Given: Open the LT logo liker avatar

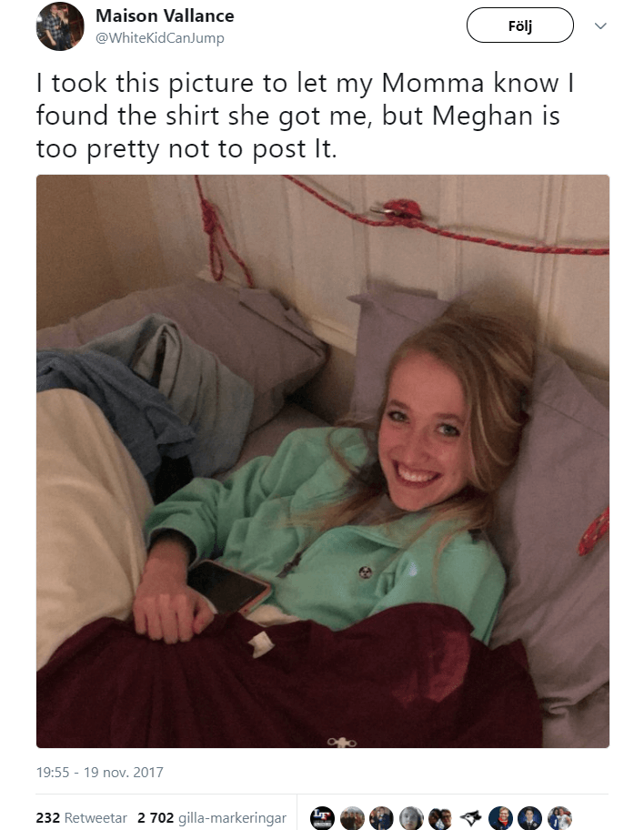Looking at the screenshot, I should click(x=322, y=818).
